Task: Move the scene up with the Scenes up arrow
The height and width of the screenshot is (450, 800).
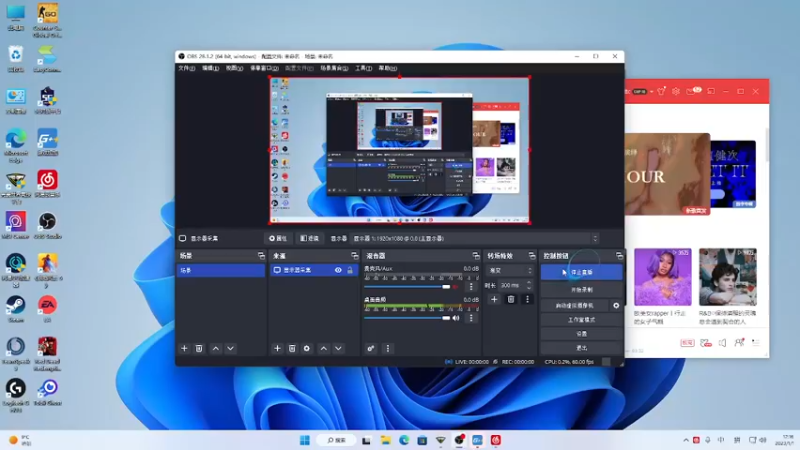Action: [216, 348]
